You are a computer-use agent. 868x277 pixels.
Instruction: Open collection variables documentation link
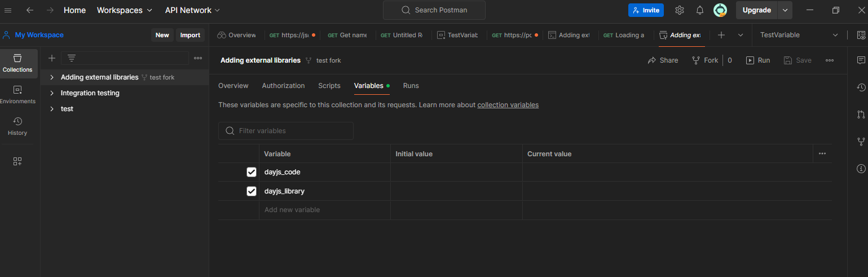point(508,105)
